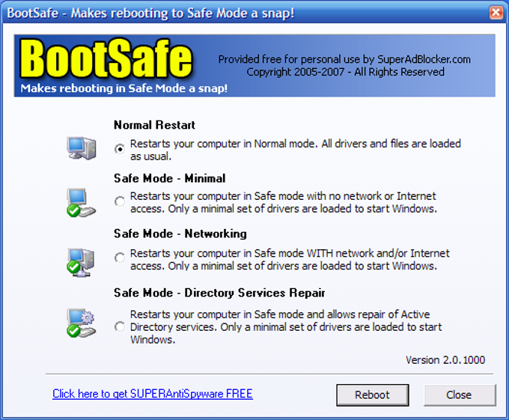The height and width of the screenshot is (420, 509).
Task: Click the Reboot button
Action: click(372, 395)
